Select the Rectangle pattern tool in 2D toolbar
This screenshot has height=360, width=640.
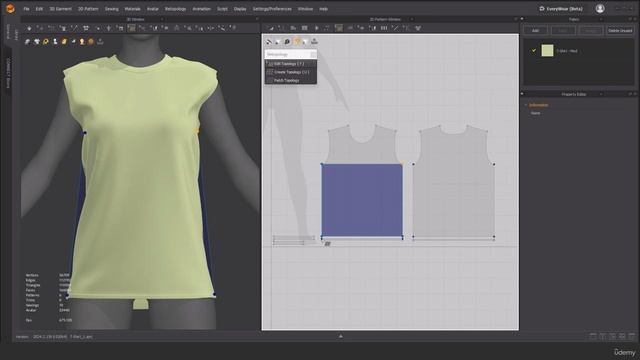coord(304,28)
